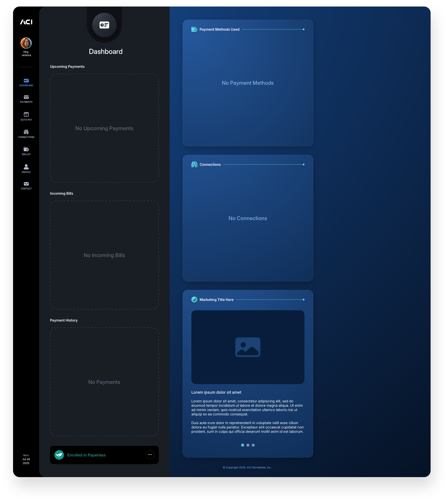The image size is (448, 501).
Task: Open Connections building icon in sidebar
Action: pyautogui.click(x=26, y=132)
